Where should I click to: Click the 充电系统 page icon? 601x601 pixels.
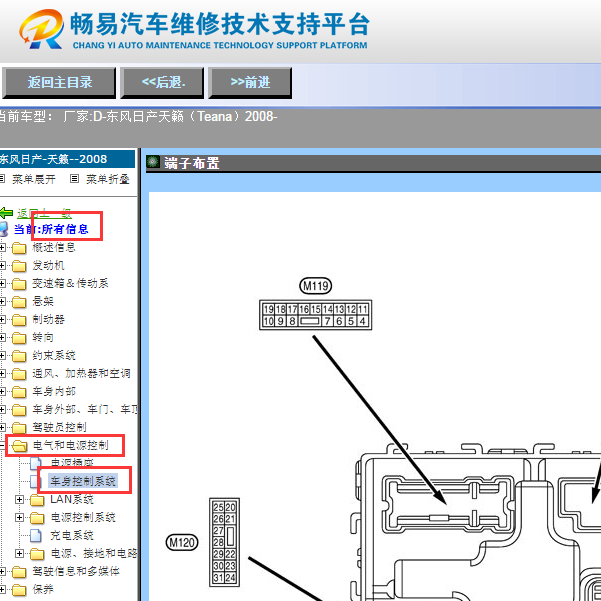click(x=36, y=535)
